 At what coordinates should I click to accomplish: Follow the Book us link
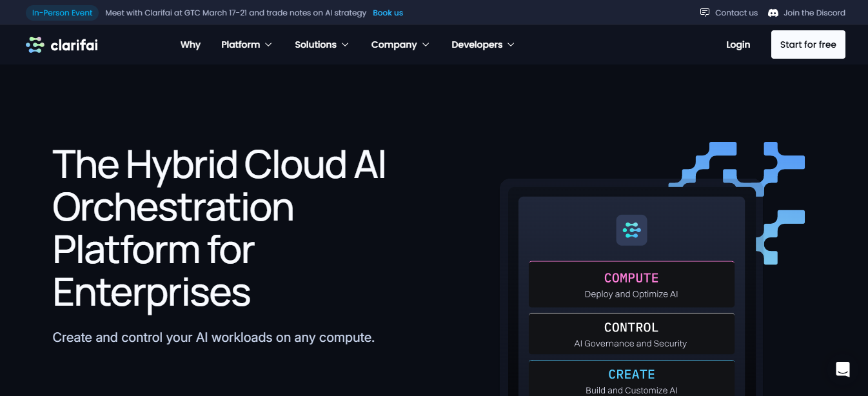[x=388, y=13]
